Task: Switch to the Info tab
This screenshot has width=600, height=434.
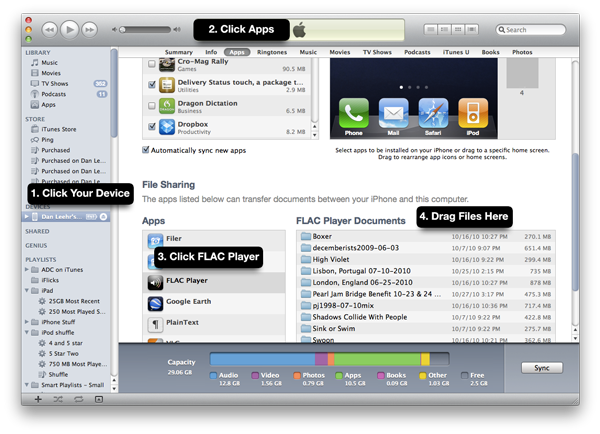Action: point(211,52)
